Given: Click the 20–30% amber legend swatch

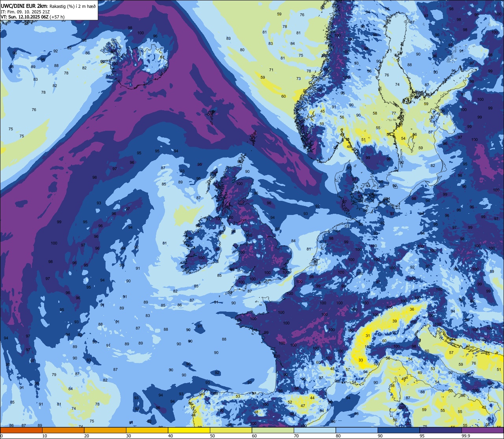Looking at the screenshot, I should click(105, 430).
